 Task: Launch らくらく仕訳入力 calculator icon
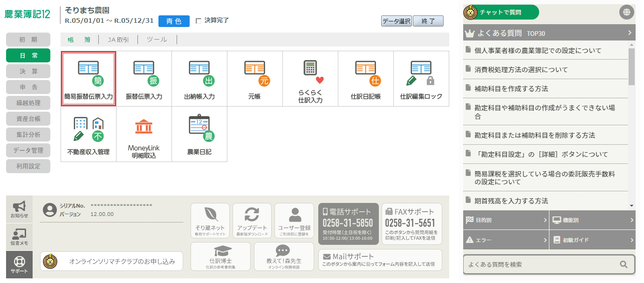pyautogui.click(x=310, y=79)
